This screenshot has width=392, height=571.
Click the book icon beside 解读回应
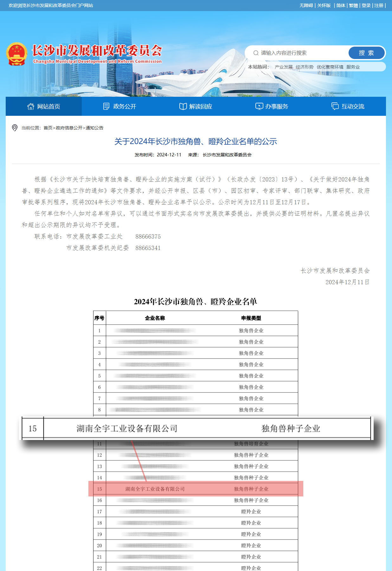coord(183,107)
